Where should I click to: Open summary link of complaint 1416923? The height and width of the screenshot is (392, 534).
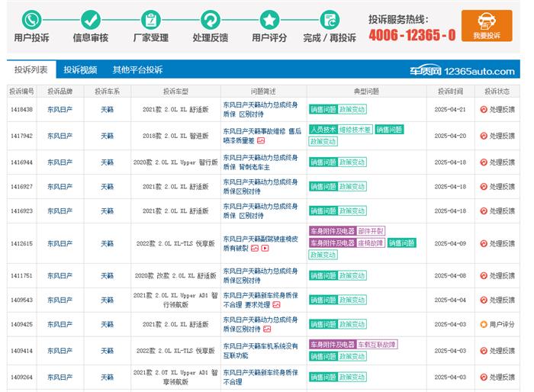pyautogui.click(x=261, y=210)
